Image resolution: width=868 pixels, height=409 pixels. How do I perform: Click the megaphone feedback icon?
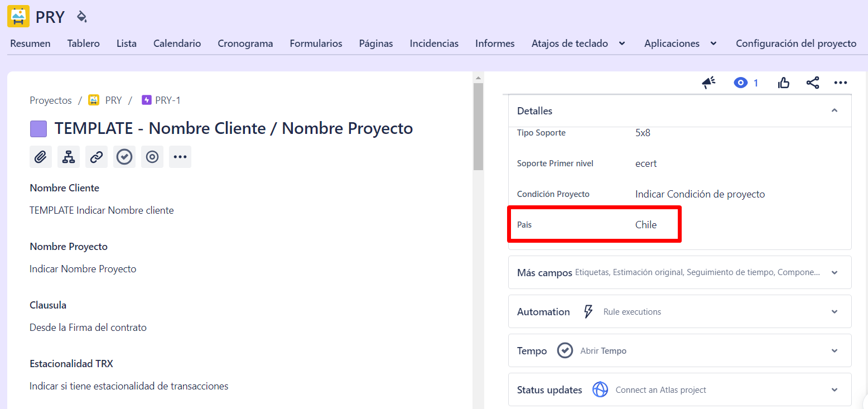point(708,83)
